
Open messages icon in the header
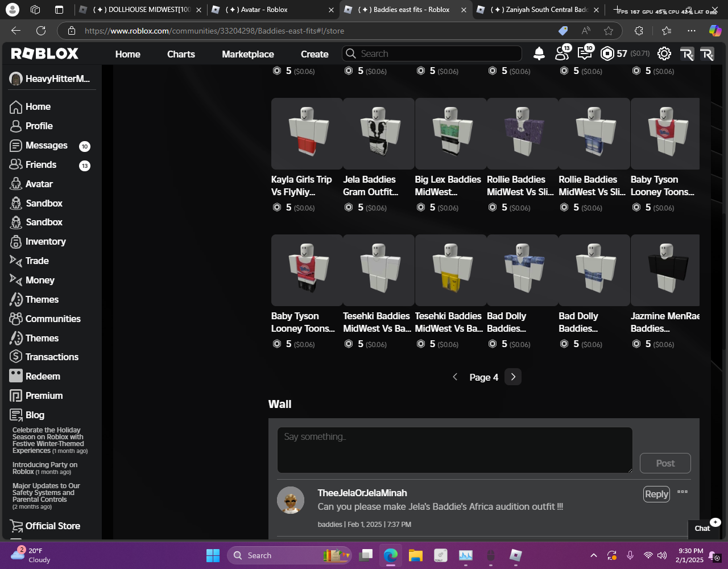coord(585,53)
